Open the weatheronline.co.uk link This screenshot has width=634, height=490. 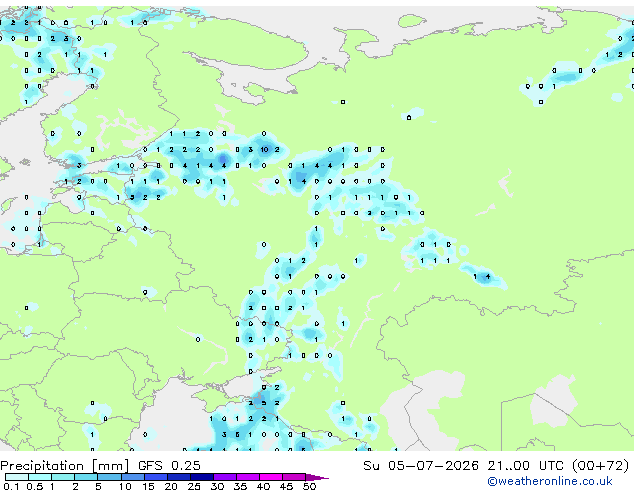pyautogui.click(x=550, y=481)
